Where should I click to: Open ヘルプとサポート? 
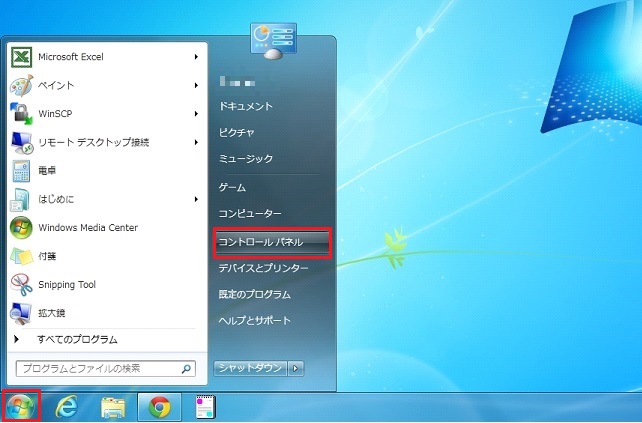pyautogui.click(x=254, y=321)
